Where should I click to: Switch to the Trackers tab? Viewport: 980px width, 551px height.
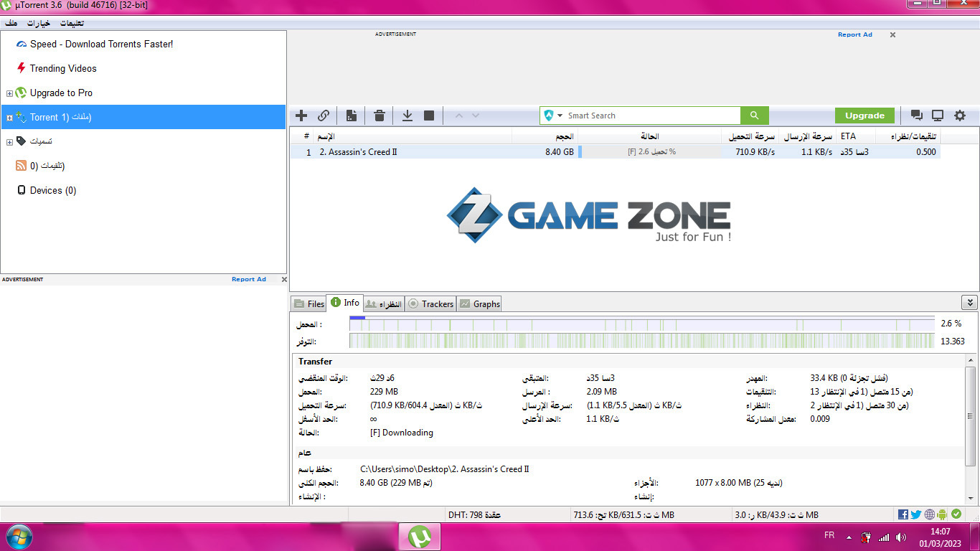pyautogui.click(x=430, y=304)
